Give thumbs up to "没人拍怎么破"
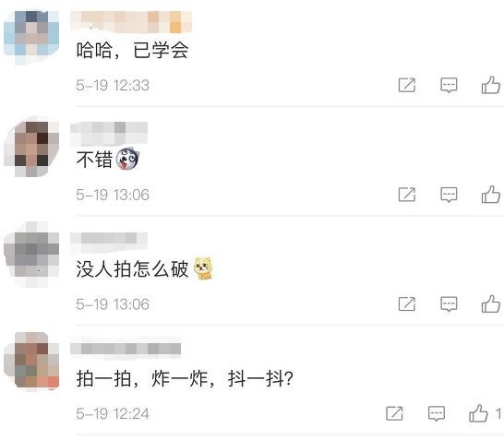504x440 pixels. click(490, 303)
